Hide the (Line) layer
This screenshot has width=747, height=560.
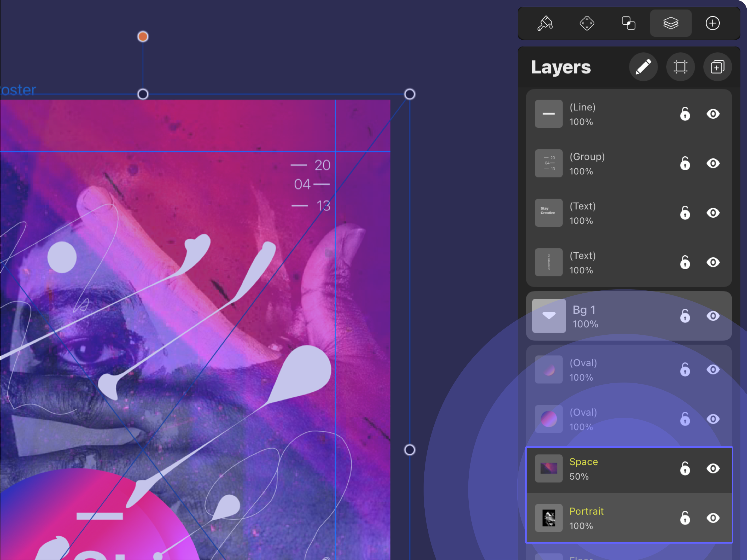click(713, 114)
